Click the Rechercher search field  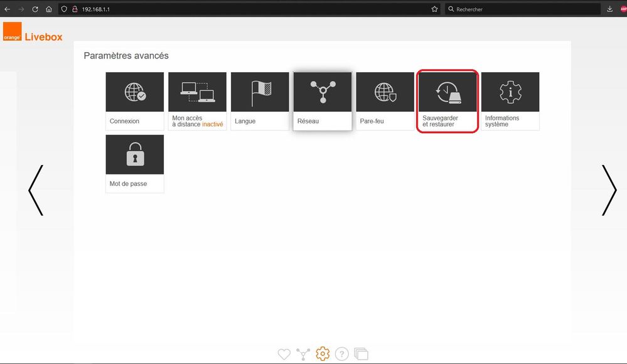[x=521, y=9]
